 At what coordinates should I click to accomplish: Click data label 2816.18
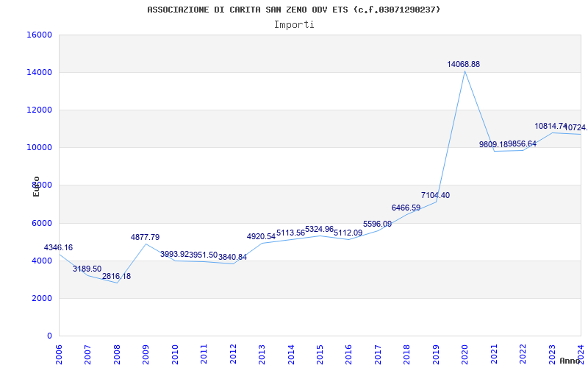click(116, 276)
